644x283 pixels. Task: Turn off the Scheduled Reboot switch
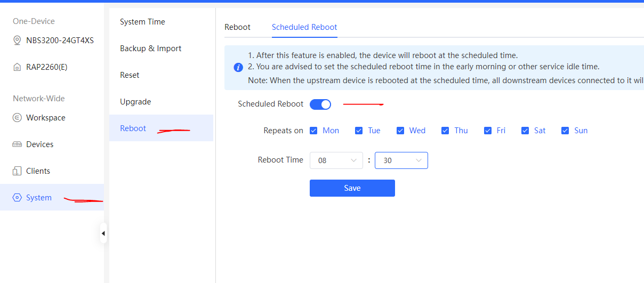(x=320, y=104)
